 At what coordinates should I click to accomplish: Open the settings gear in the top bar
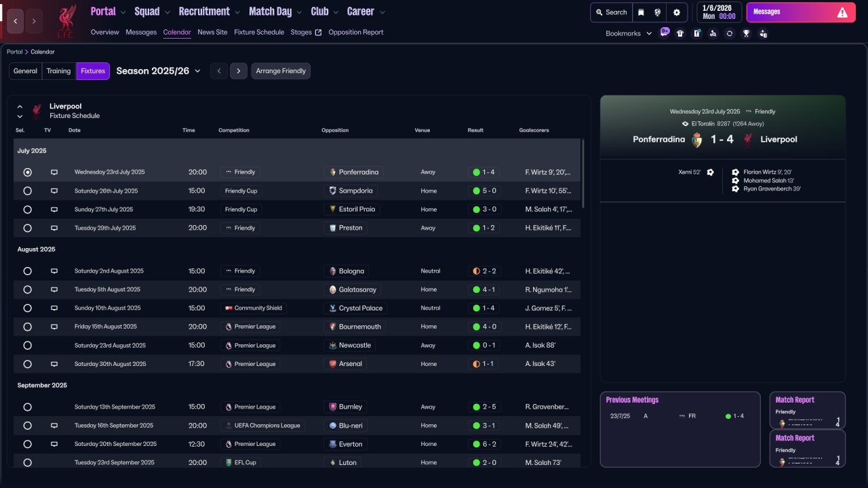pos(677,12)
